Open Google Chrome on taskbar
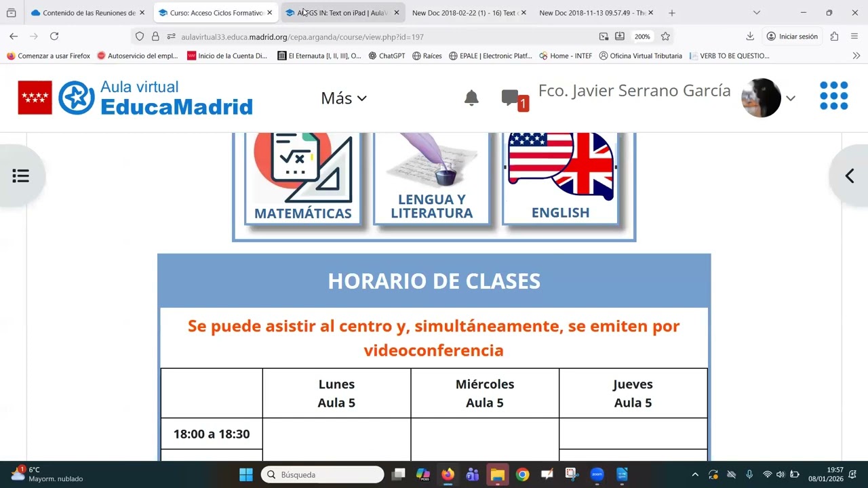868x488 pixels. point(522,474)
